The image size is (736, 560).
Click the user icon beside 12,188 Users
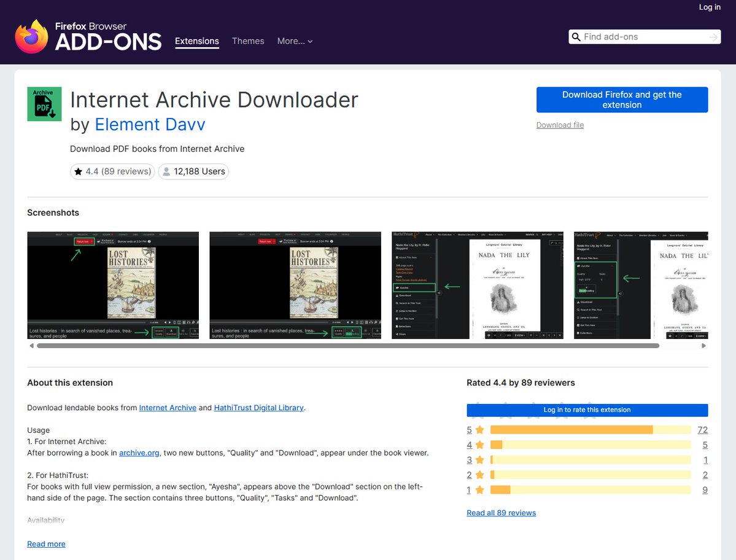coord(166,172)
